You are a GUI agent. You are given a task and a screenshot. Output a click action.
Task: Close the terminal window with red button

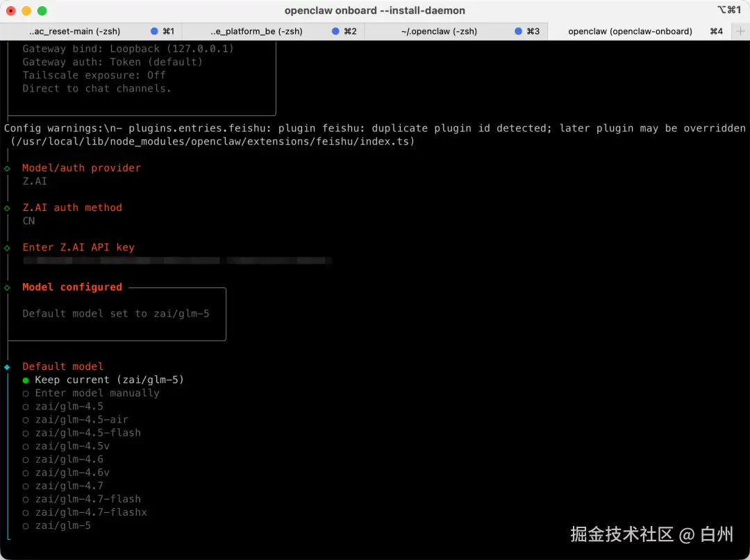(10, 10)
